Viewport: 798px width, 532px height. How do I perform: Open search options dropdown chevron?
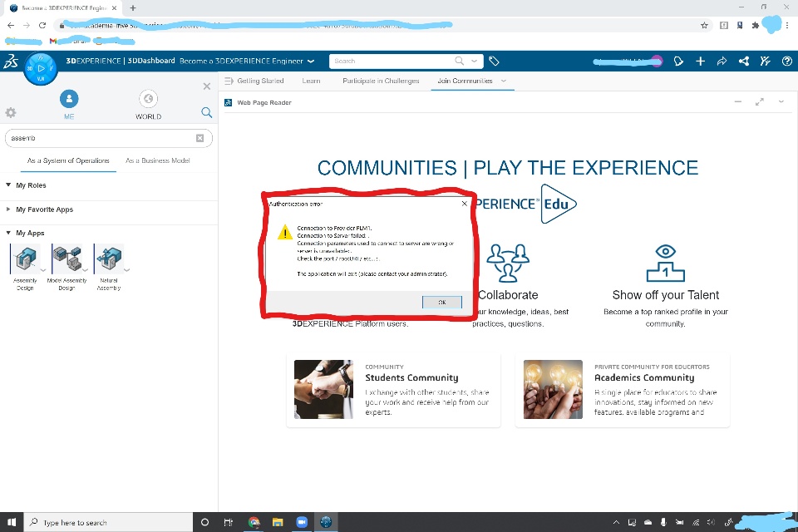tap(475, 61)
